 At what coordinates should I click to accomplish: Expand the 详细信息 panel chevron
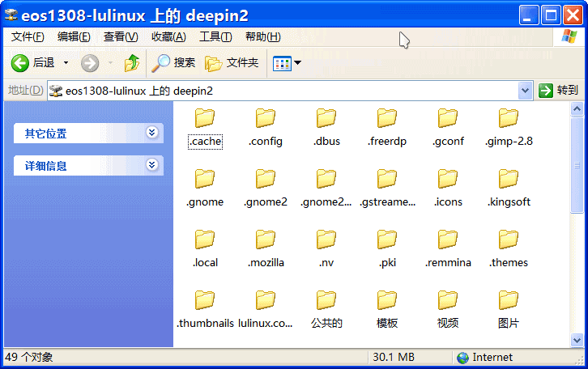point(152,165)
